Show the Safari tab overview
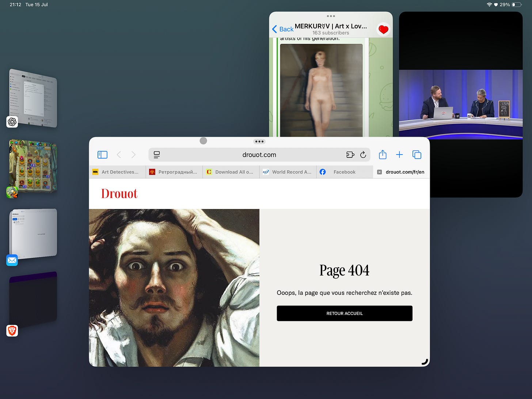532x399 pixels. (417, 155)
